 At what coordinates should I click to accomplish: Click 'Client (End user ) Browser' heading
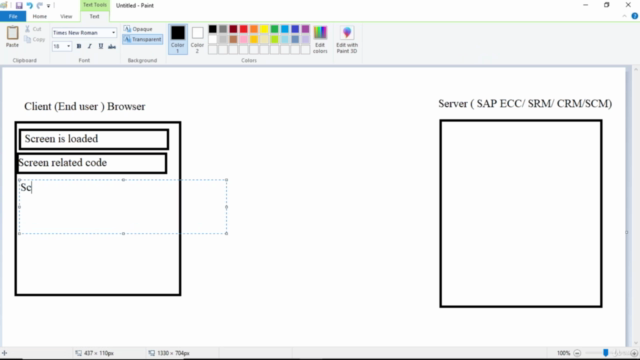click(84, 107)
